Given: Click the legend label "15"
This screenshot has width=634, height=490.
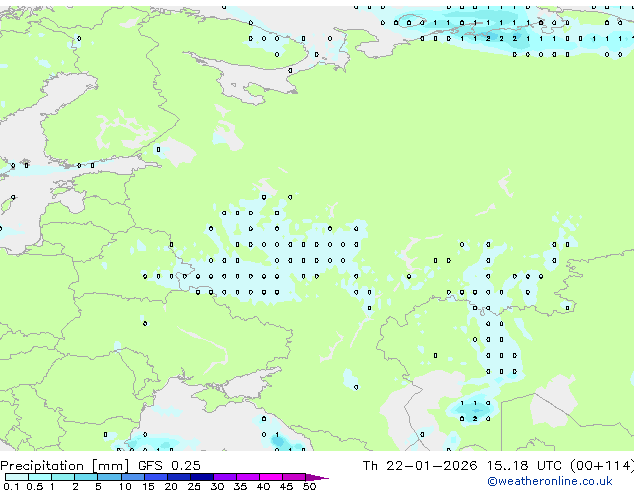Looking at the screenshot, I should [148, 486].
